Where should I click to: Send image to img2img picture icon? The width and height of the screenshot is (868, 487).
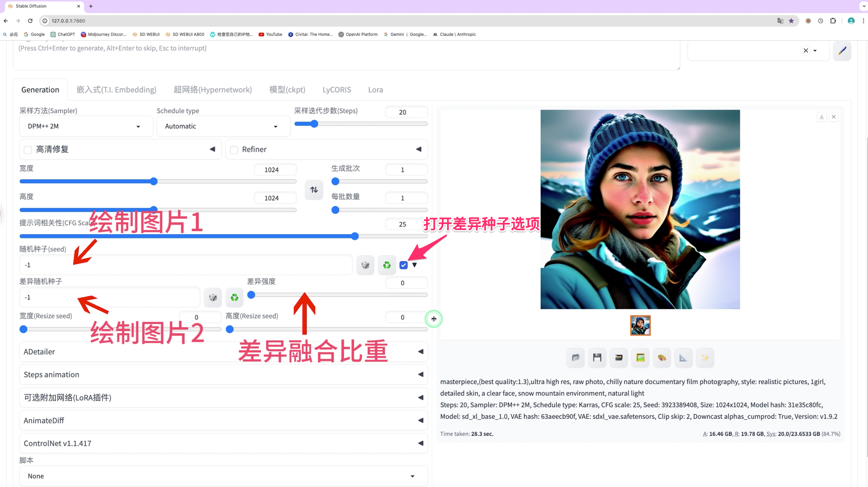[640, 357]
